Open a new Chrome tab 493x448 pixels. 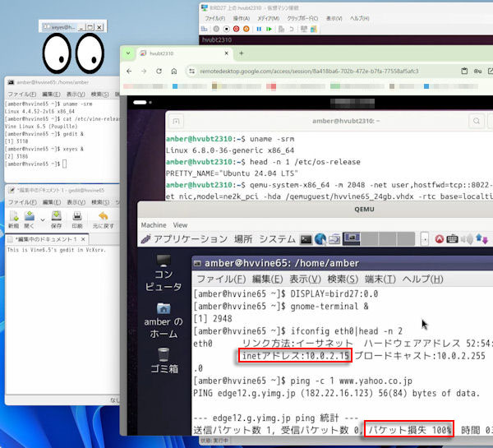[x=241, y=53]
